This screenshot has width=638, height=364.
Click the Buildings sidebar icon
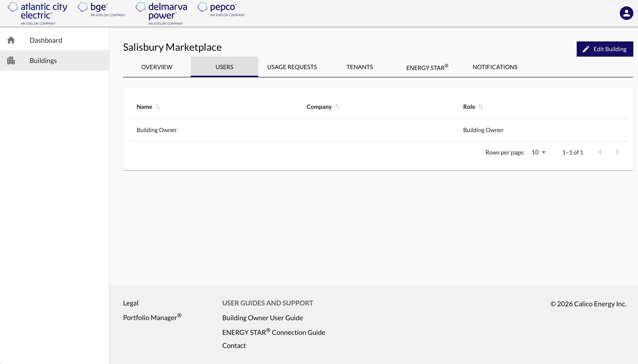point(11,60)
